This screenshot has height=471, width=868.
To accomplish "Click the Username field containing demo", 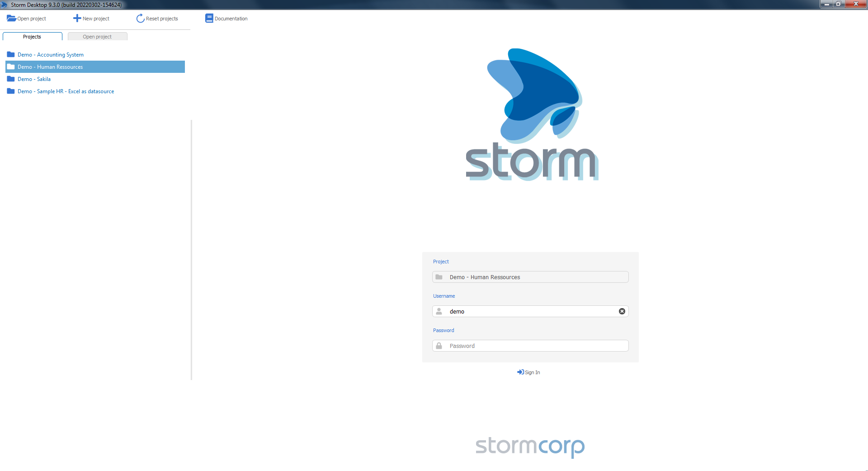I will click(530, 311).
